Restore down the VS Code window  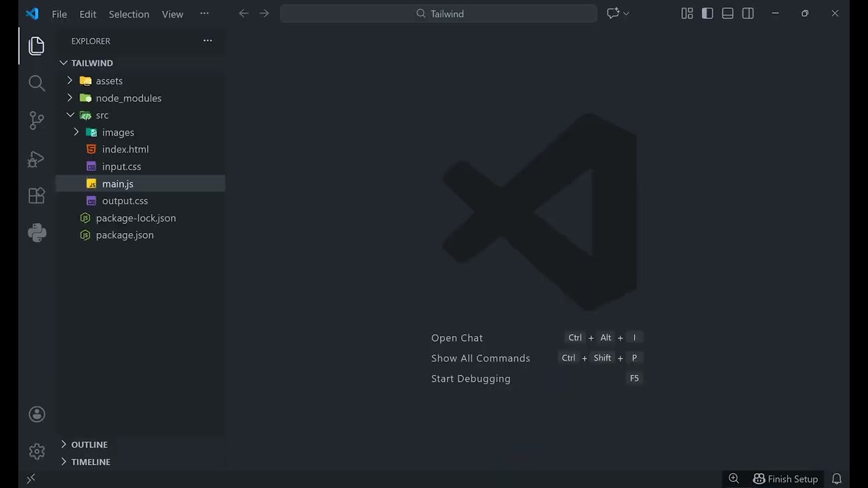point(805,14)
